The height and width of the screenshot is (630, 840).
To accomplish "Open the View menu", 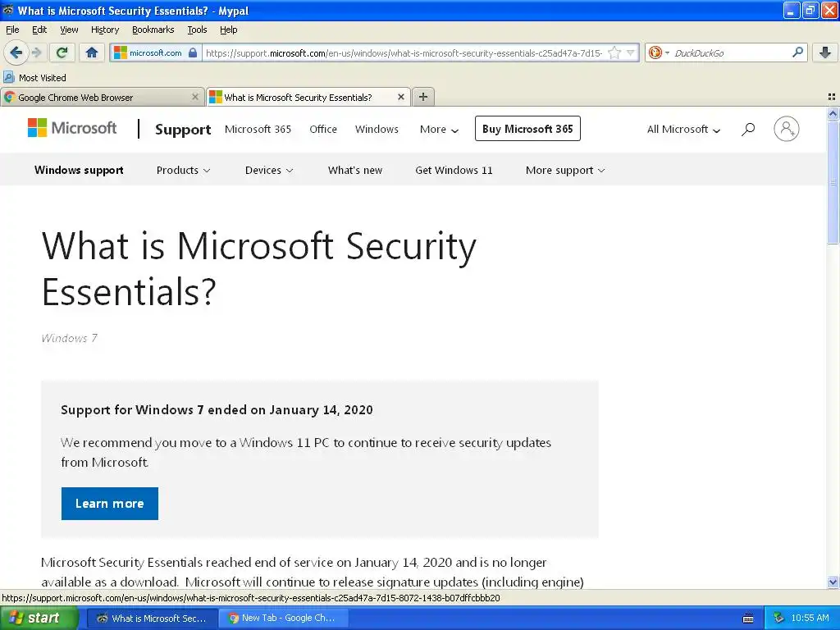I will [x=69, y=30].
